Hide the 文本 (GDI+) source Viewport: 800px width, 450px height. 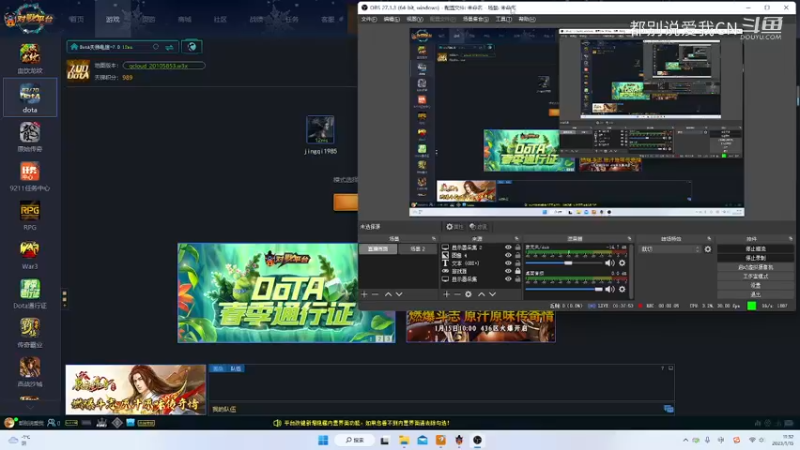click(x=508, y=263)
